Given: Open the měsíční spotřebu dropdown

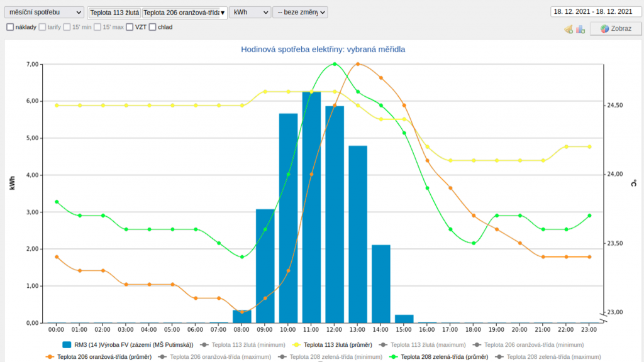Looking at the screenshot, I should [43, 13].
